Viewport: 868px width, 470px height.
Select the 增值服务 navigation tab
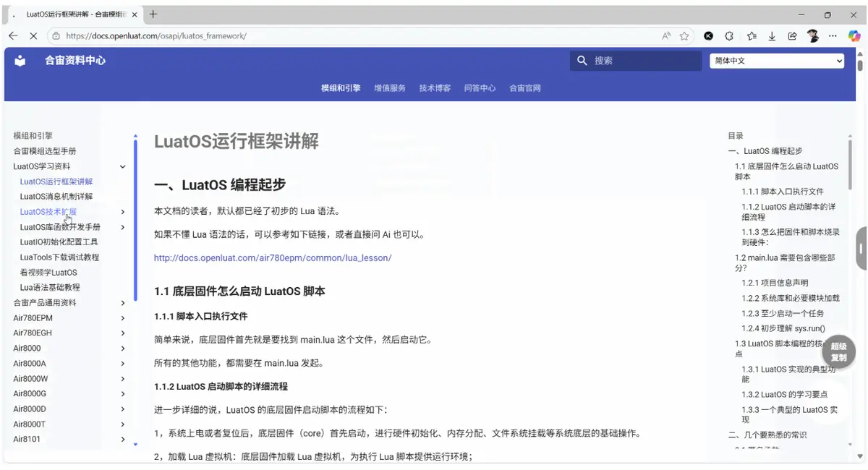pos(390,88)
